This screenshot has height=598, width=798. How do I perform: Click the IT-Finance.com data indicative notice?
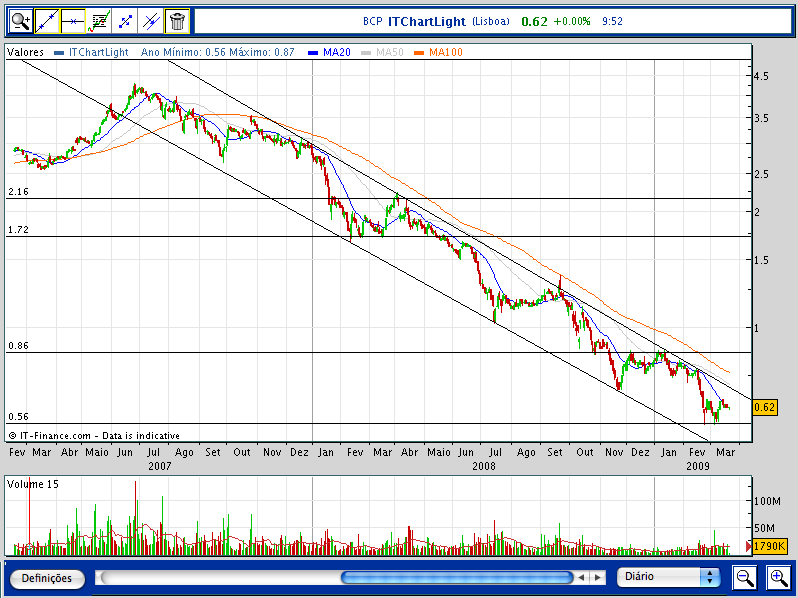tap(94, 436)
